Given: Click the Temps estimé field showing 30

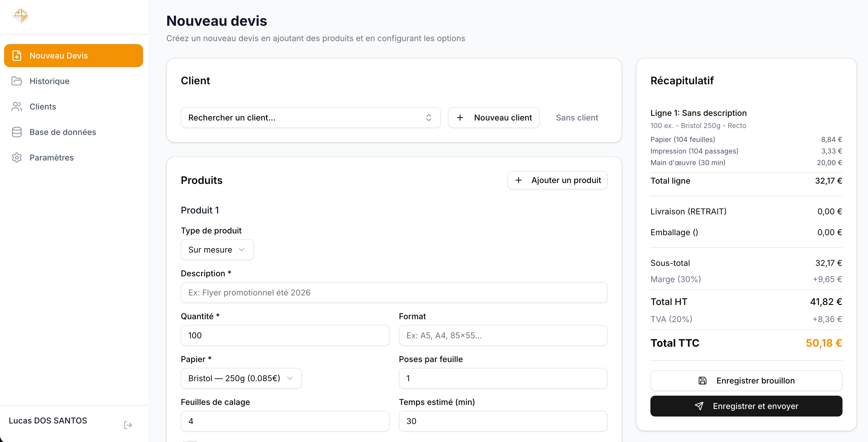Looking at the screenshot, I should click(503, 421).
